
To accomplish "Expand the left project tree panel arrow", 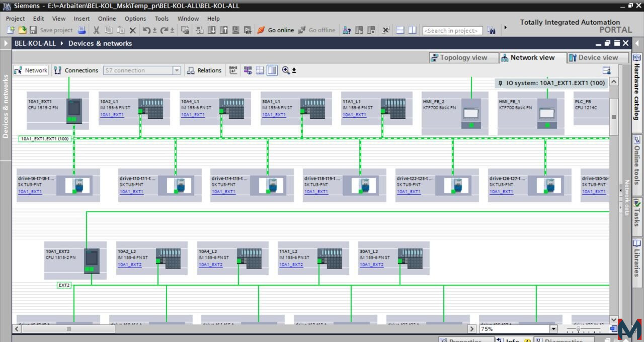I will click(6, 43).
